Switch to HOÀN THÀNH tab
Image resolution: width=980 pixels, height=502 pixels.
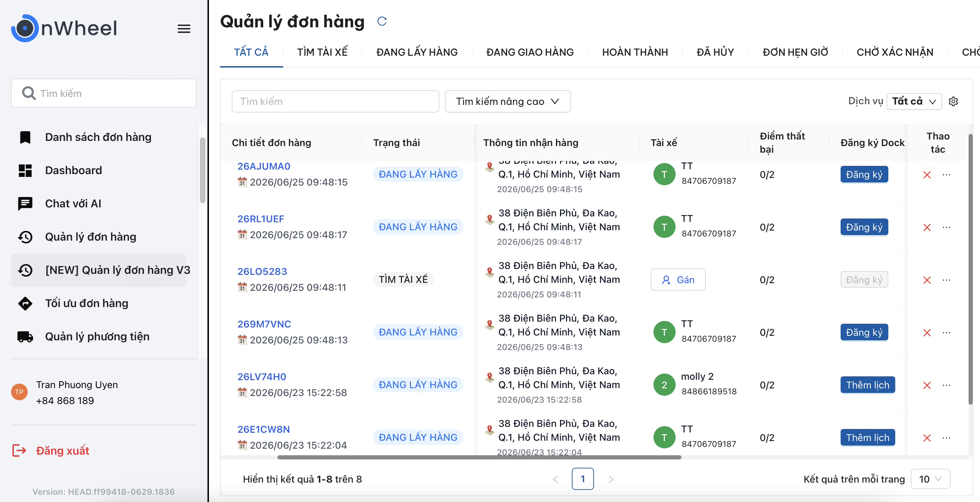tap(634, 52)
